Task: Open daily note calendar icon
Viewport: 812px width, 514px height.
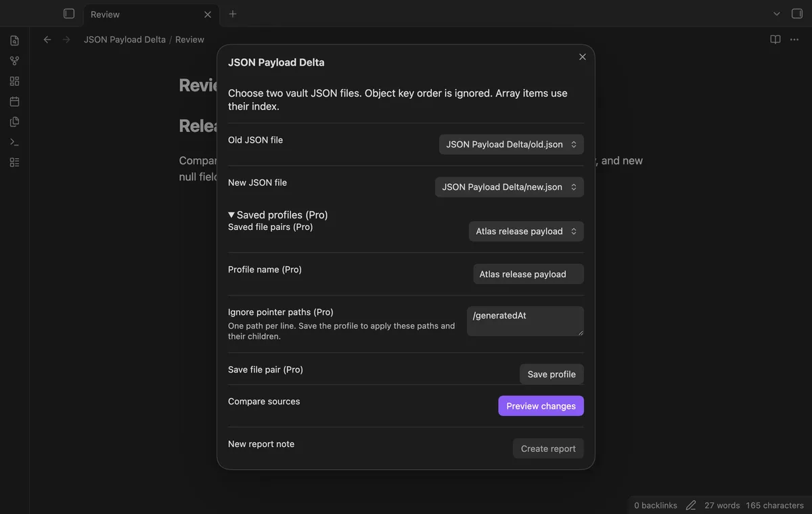Action: click(14, 101)
